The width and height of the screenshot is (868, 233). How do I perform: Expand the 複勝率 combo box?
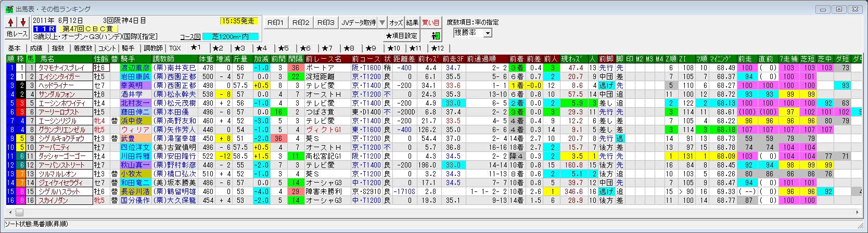click(x=488, y=33)
